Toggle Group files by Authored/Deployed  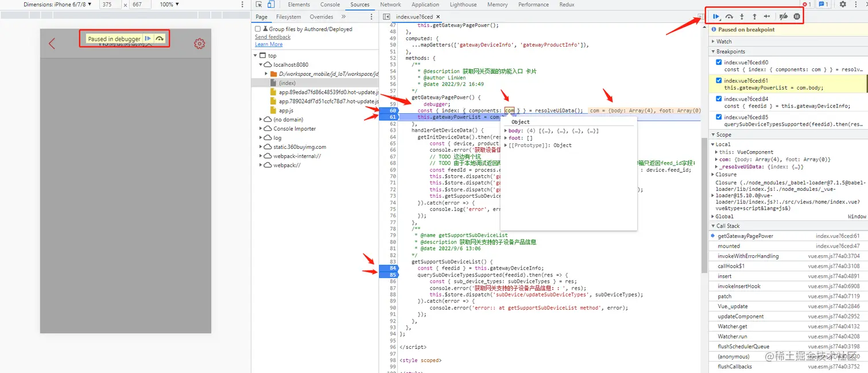tap(258, 29)
